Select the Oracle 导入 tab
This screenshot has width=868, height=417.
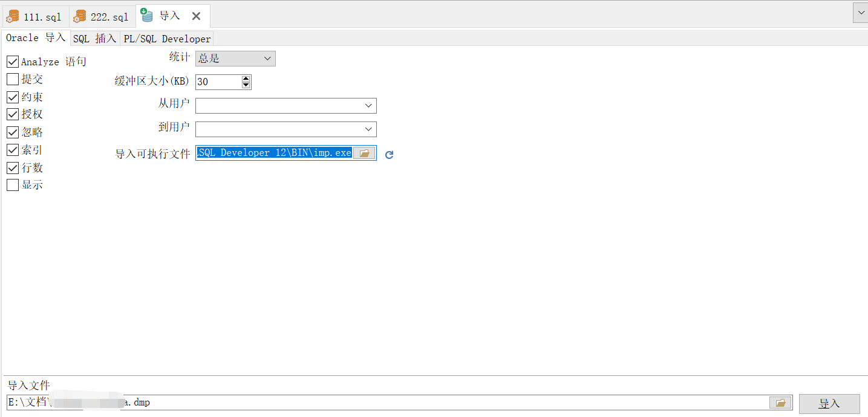[x=36, y=38]
